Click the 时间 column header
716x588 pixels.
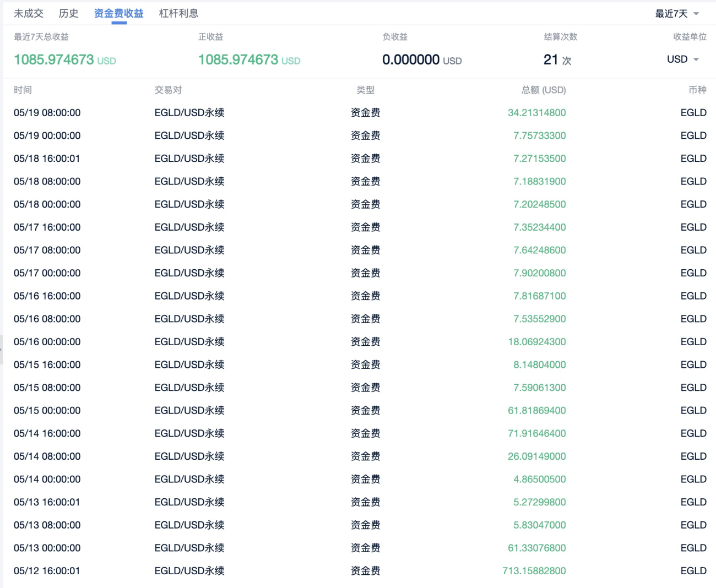[x=23, y=90]
